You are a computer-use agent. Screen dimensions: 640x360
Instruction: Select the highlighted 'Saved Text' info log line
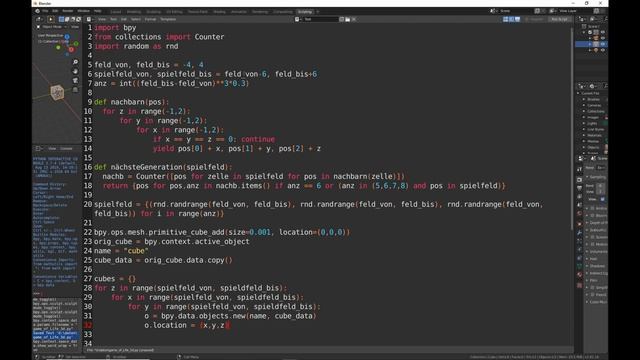pyautogui.click(x=56, y=335)
